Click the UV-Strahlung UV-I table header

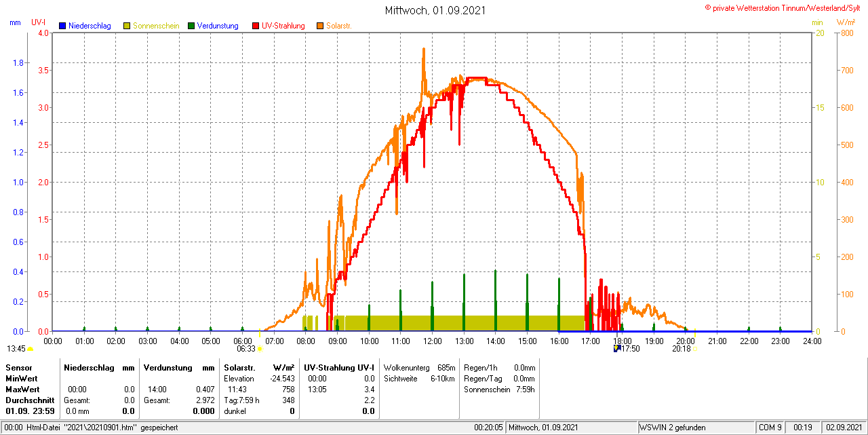[x=339, y=367]
